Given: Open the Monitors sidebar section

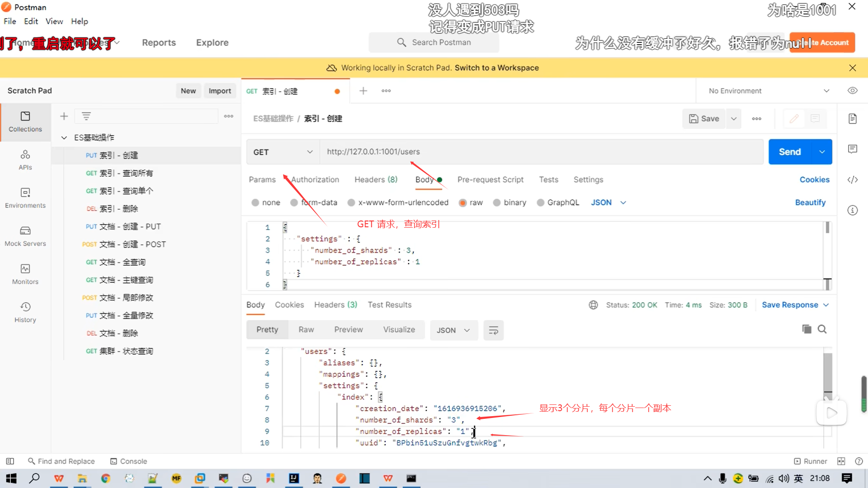Looking at the screenshot, I should [x=25, y=274].
